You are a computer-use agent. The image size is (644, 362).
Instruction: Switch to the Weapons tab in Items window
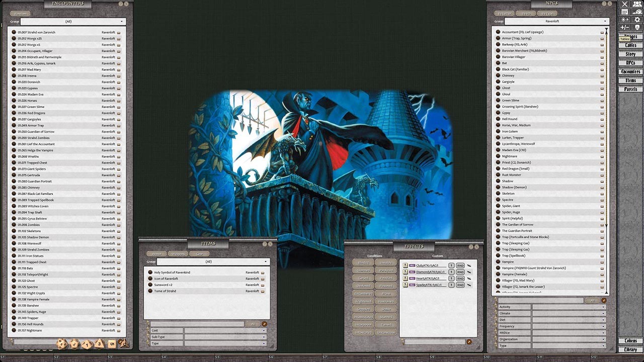pyautogui.click(x=179, y=254)
